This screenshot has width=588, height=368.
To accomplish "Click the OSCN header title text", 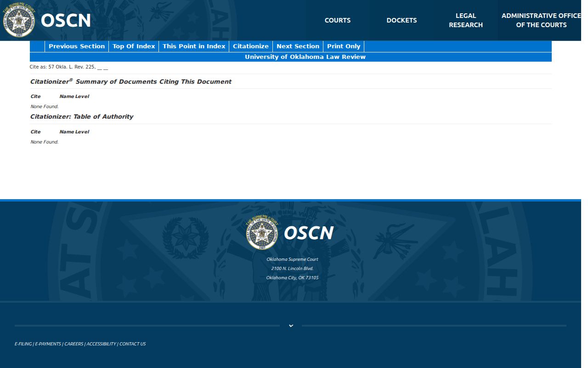I will click(66, 21).
